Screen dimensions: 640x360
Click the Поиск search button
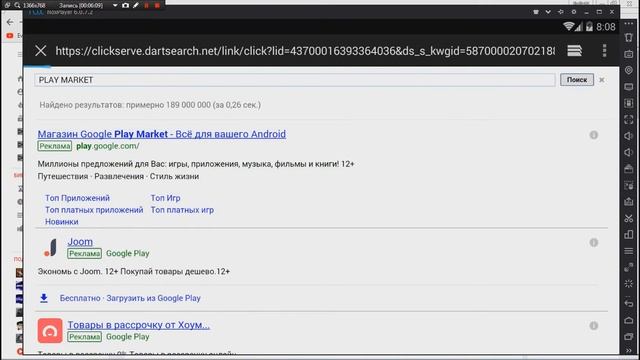tap(577, 80)
